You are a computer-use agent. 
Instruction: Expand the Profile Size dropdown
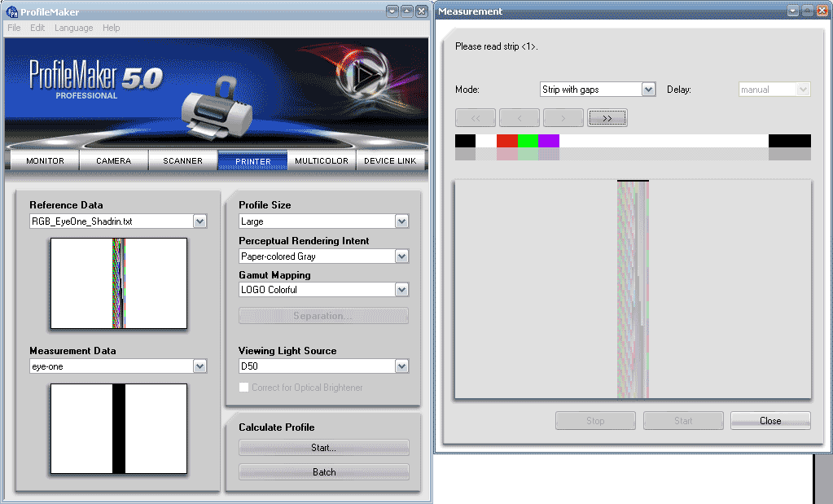402,221
